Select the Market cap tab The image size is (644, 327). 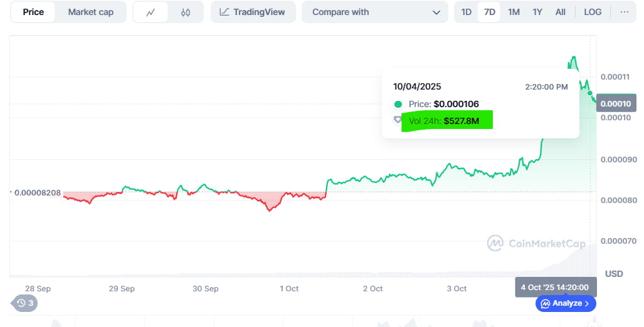click(x=90, y=12)
